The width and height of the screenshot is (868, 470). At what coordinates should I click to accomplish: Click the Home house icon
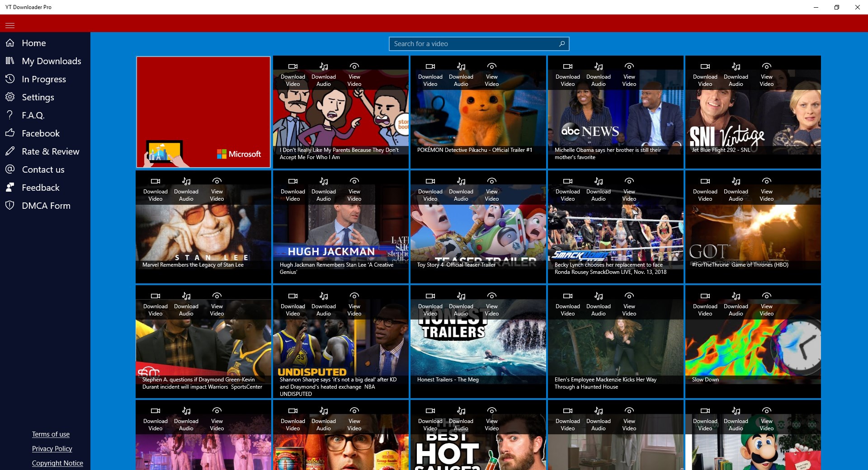tap(10, 43)
